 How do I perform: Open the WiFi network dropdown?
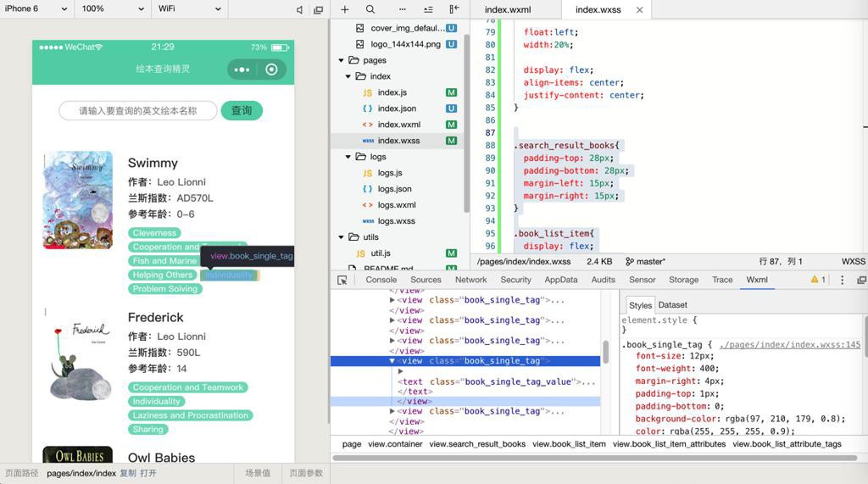point(189,9)
